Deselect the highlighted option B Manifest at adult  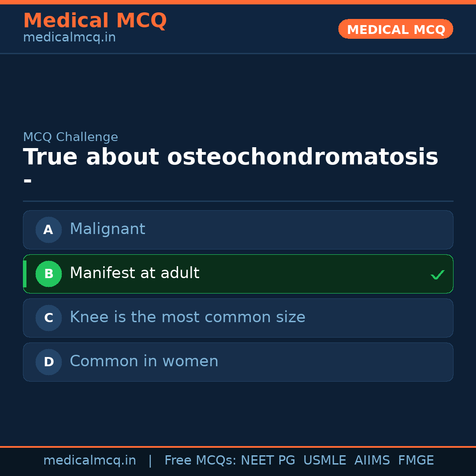pyautogui.click(x=238, y=274)
